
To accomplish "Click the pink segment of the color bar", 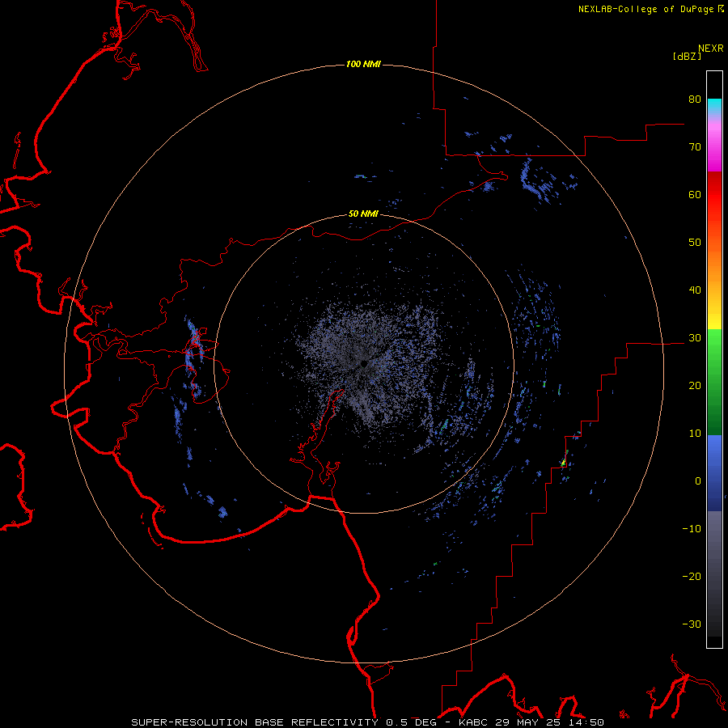I will [714, 144].
